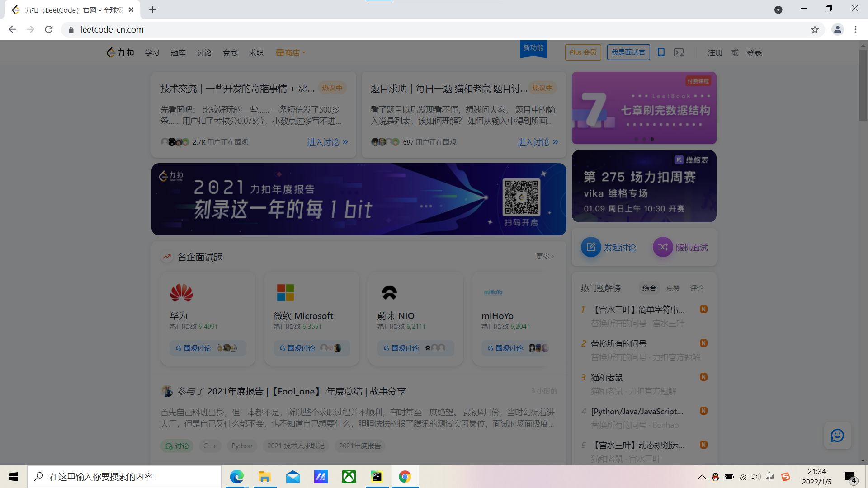Viewport: 868px width, 488px height.
Task: Open the 七章刷完数据结构 course banner
Action: click(644, 108)
